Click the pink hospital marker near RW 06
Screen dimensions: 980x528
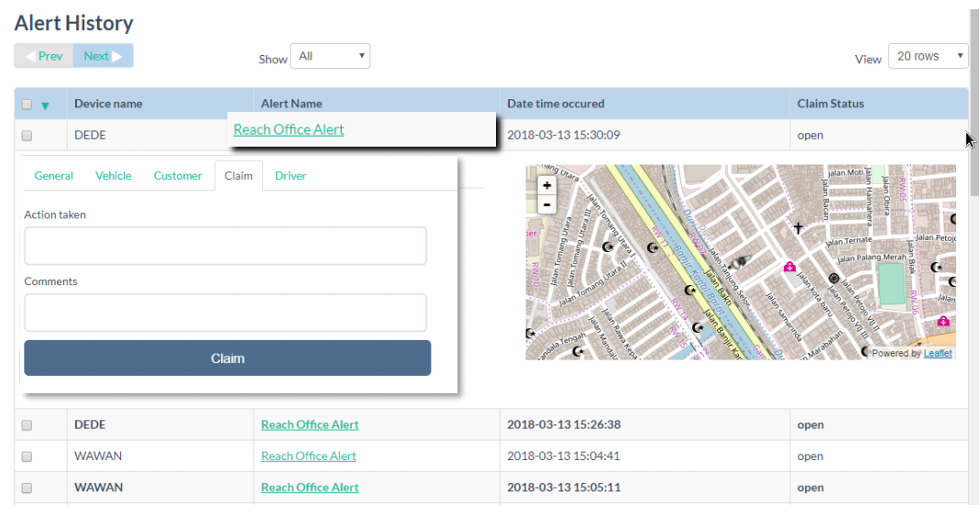pos(942,321)
